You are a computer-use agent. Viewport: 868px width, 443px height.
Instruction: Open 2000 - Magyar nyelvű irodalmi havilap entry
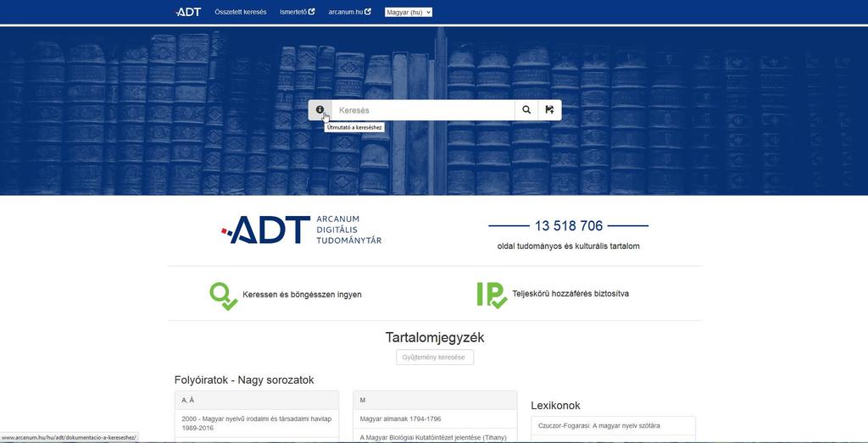pyautogui.click(x=256, y=424)
